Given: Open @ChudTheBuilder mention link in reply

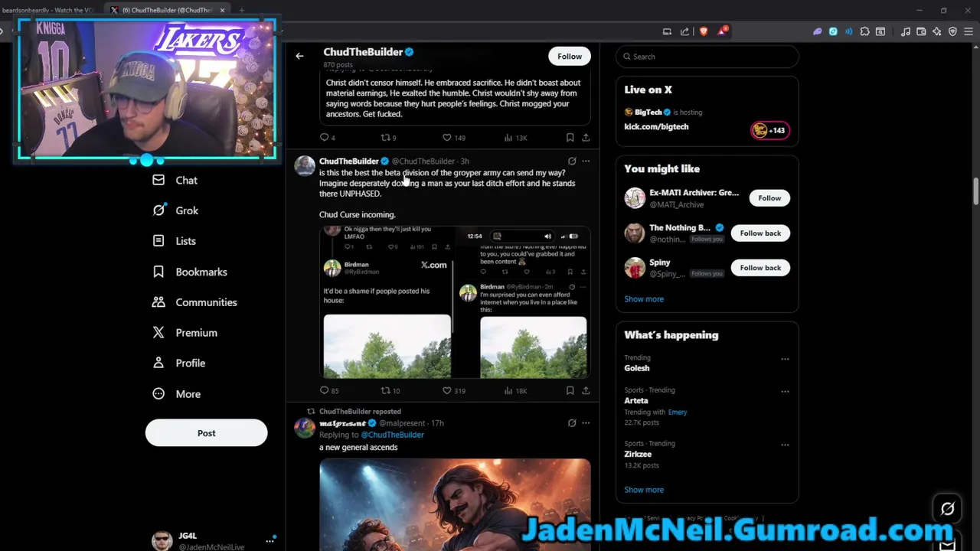Looking at the screenshot, I should (x=392, y=435).
